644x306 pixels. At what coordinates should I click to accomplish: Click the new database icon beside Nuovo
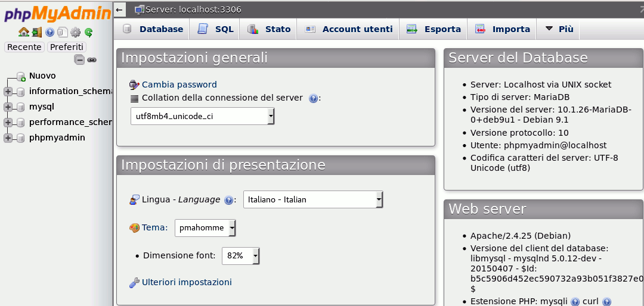[x=21, y=76]
